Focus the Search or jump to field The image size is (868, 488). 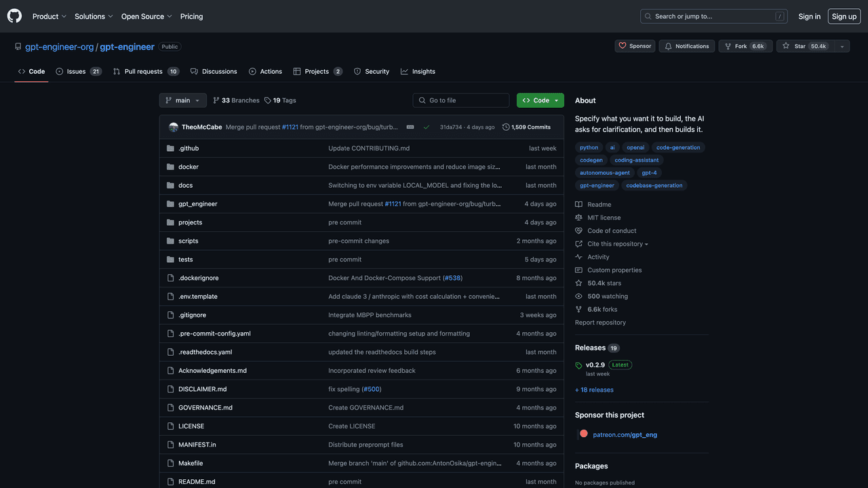713,16
